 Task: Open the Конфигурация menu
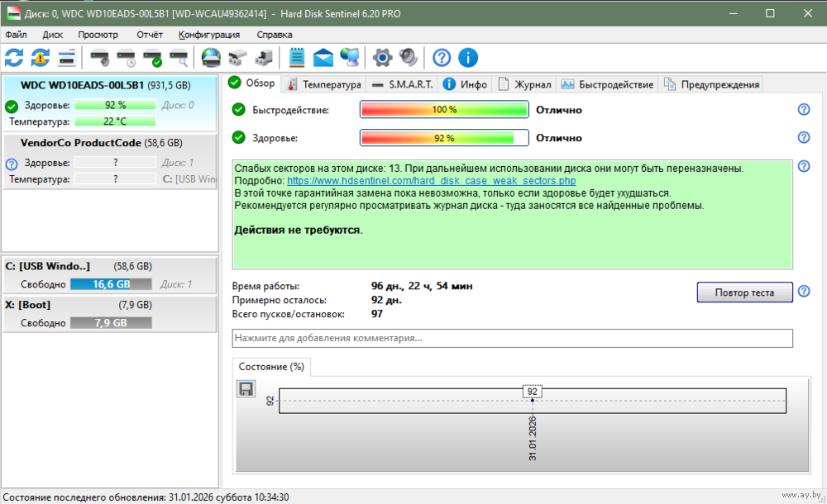[208, 35]
